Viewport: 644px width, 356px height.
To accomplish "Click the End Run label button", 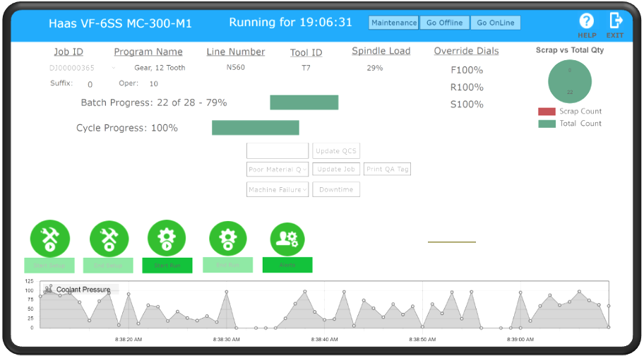I will coord(227,265).
